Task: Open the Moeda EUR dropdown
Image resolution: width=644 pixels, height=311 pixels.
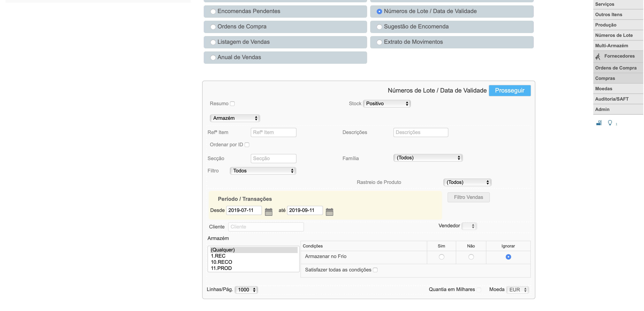Action: 517,289
